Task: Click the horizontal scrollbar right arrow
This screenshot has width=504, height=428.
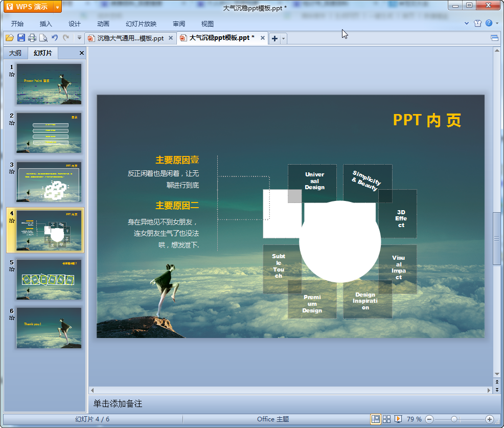Action: 489,390
